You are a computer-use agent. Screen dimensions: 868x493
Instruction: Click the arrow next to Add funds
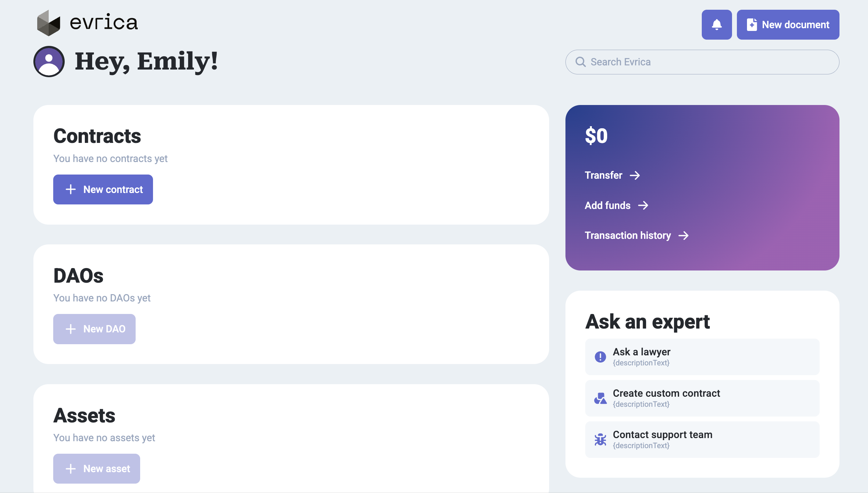643,205
